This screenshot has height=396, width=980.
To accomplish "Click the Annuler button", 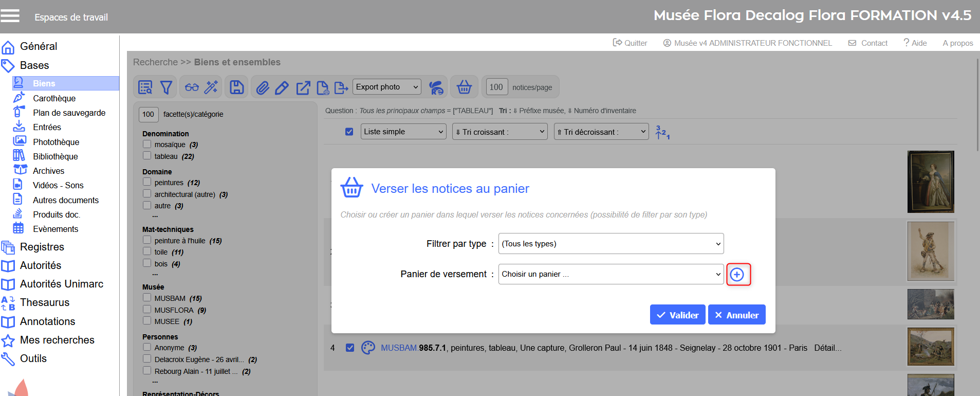I will coord(736,315).
